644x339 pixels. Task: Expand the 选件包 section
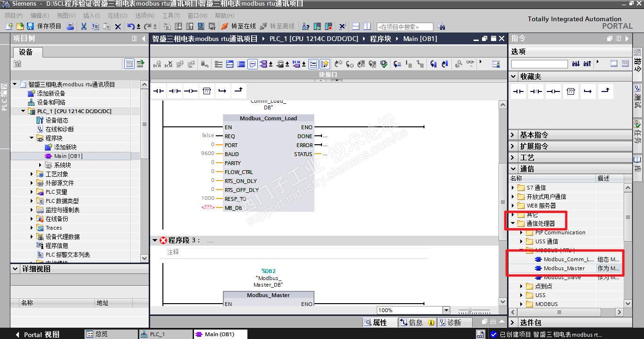pyautogui.click(x=514, y=322)
